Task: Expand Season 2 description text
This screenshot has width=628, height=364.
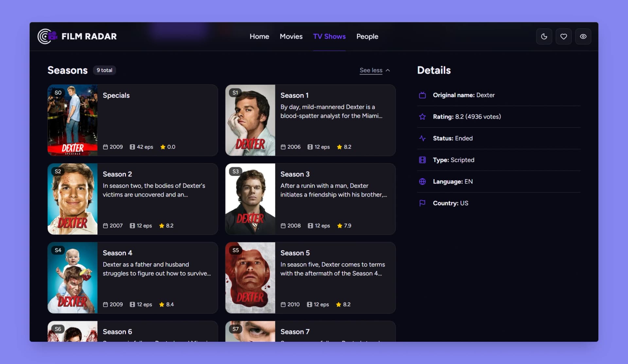Action: [154, 190]
